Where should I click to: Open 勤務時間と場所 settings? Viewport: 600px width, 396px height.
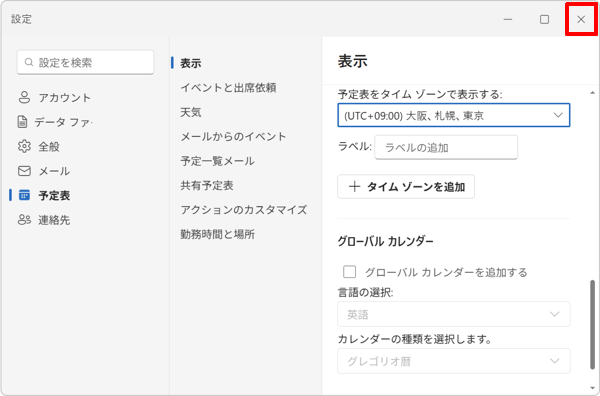click(x=218, y=235)
